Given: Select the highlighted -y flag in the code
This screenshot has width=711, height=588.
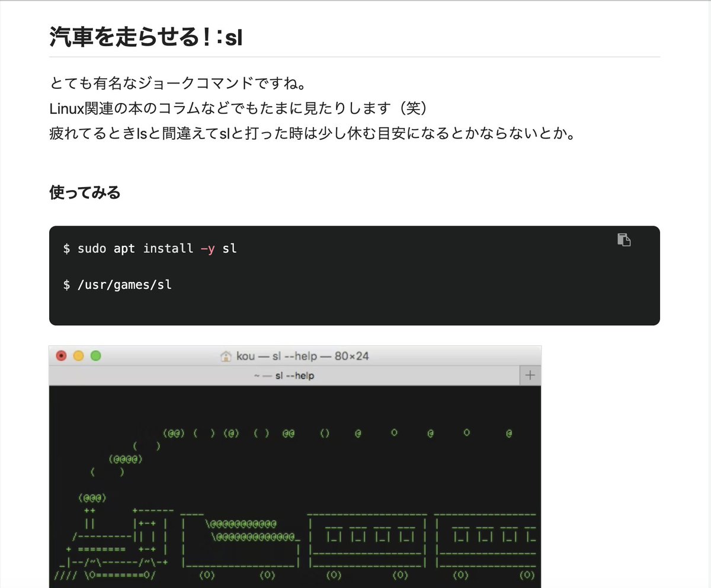Looking at the screenshot, I should point(207,248).
